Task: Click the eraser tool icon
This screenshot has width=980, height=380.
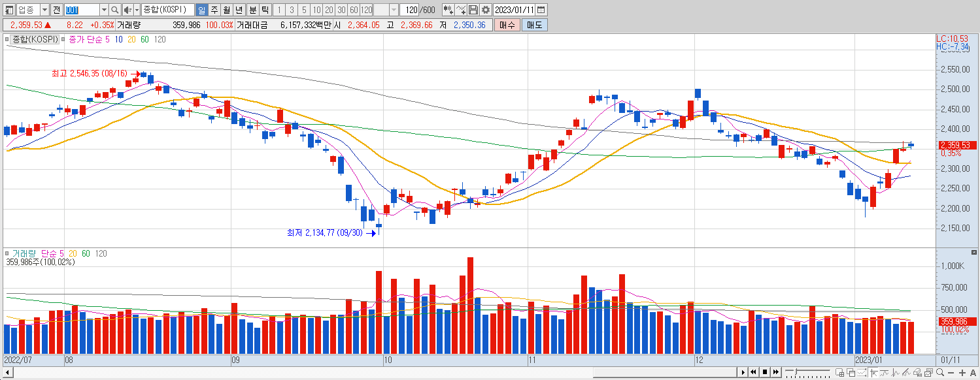Action: point(917,373)
